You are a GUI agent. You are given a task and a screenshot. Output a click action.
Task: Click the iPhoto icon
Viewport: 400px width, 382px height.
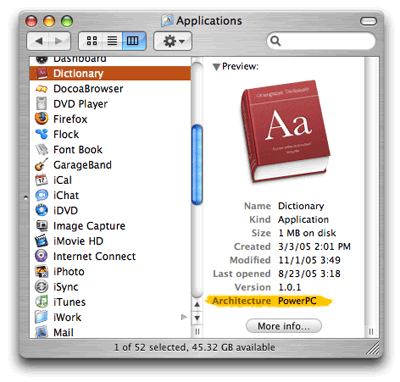[x=42, y=271]
